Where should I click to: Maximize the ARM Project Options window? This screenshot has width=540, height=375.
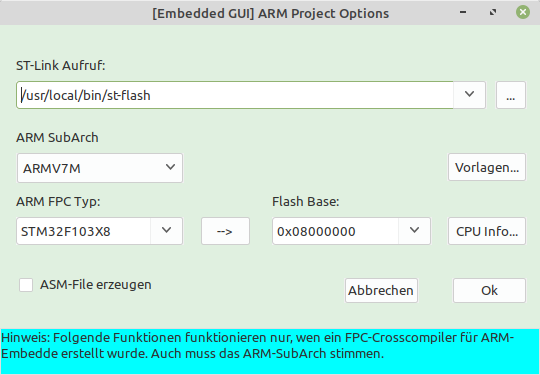click(493, 12)
